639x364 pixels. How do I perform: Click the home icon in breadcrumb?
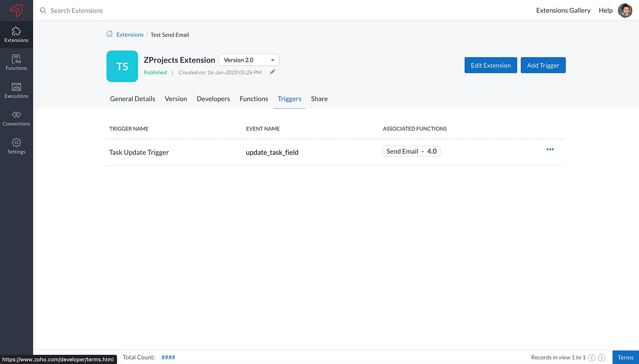pos(109,34)
